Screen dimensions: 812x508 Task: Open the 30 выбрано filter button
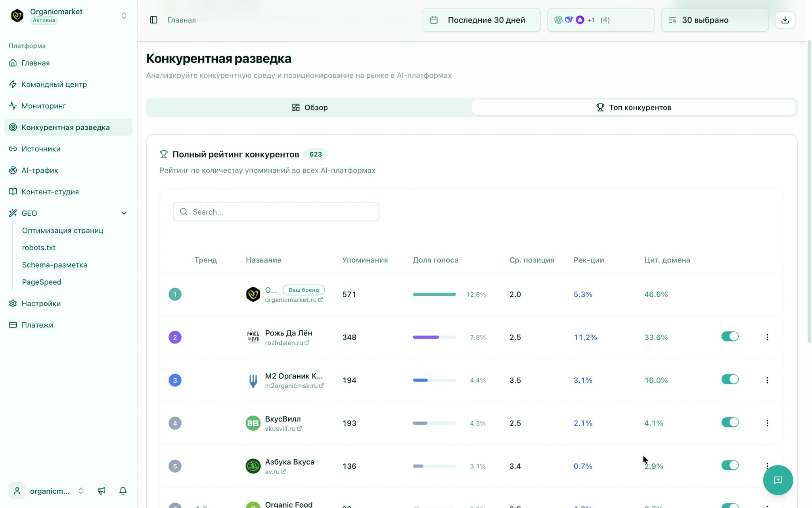click(714, 20)
